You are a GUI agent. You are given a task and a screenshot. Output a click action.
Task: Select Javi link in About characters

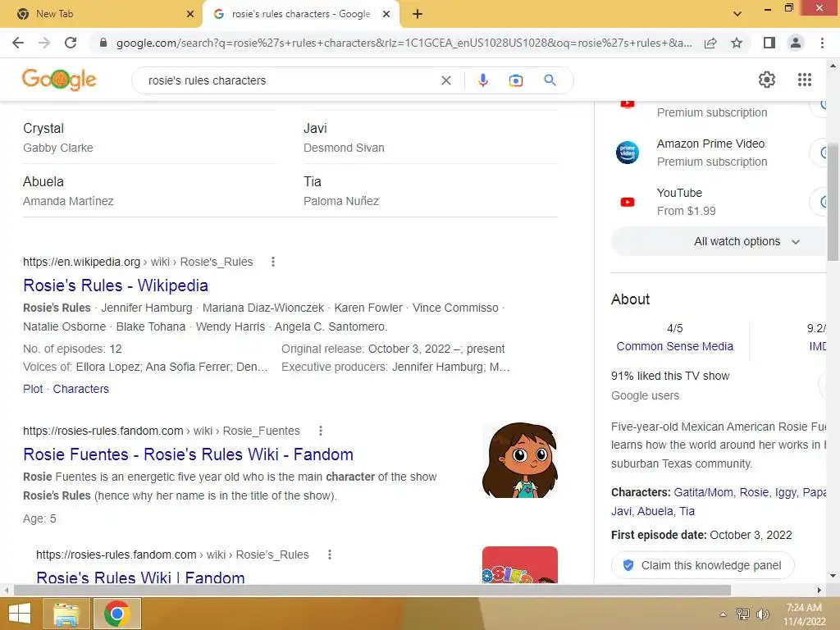[x=621, y=511]
